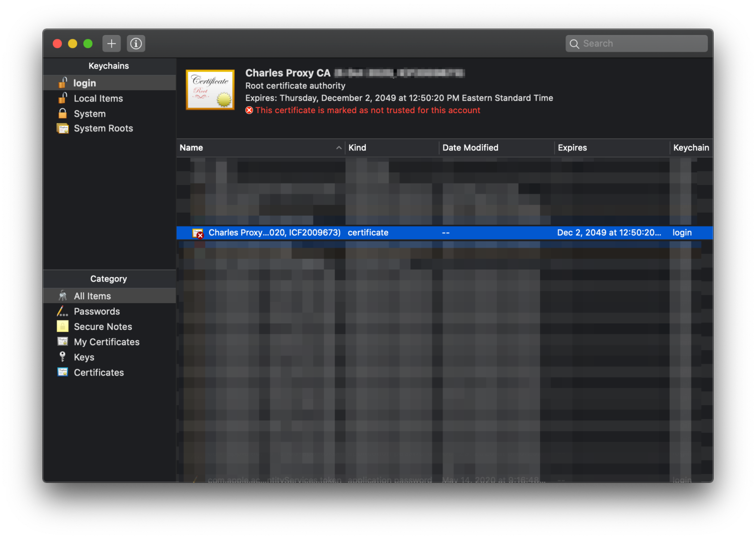Image resolution: width=756 pixels, height=539 pixels.
Task: Open the info button in the toolbar
Action: pos(136,43)
